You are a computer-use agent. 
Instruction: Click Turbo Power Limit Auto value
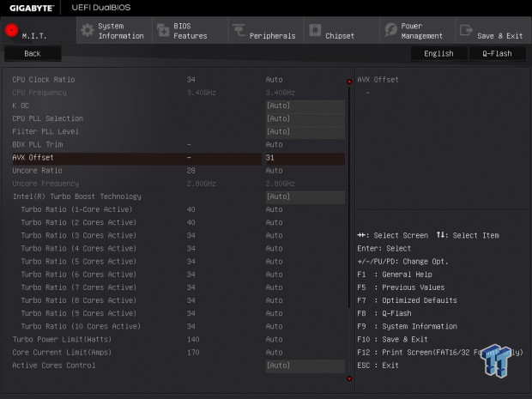click(274, 340)
